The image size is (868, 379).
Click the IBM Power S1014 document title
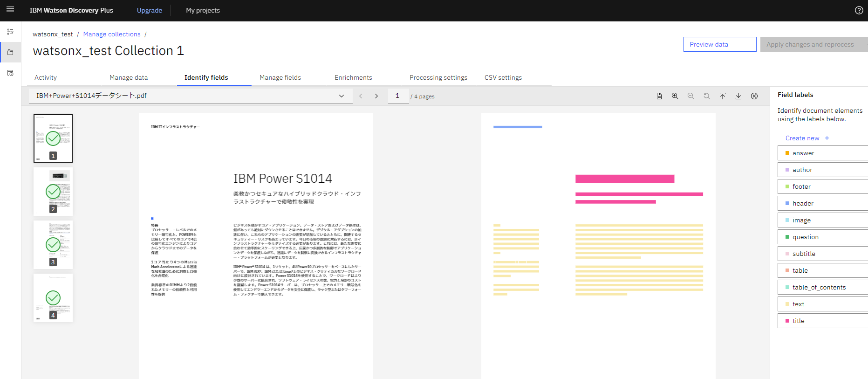(x=283, y=179)
